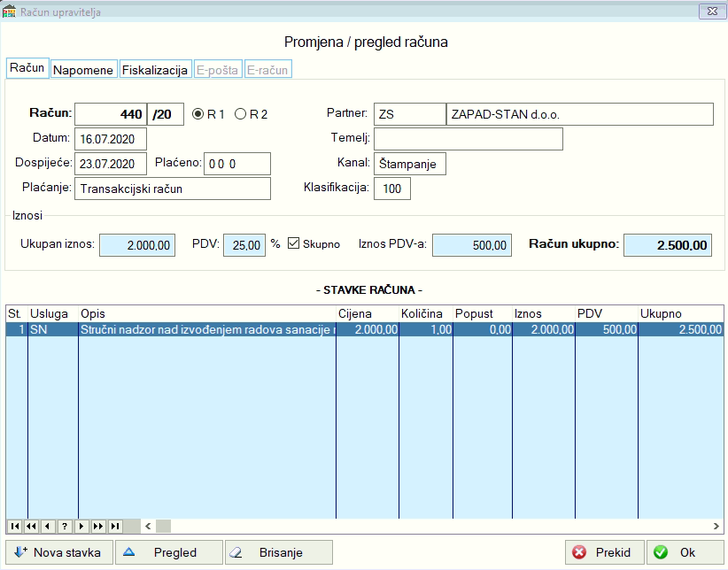Click the Popust column header
This screenshot has height=570, width=728.
pos(483,314)
